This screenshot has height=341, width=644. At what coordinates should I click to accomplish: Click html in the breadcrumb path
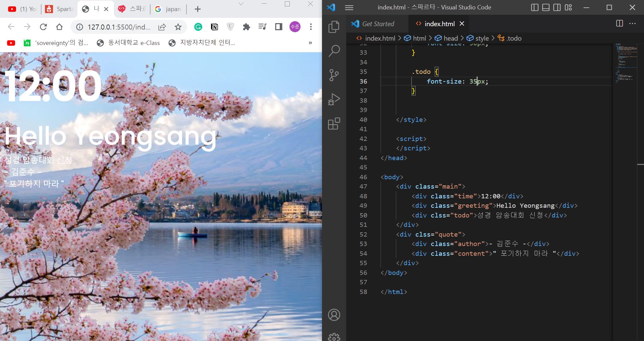click(x=415, y=38)
